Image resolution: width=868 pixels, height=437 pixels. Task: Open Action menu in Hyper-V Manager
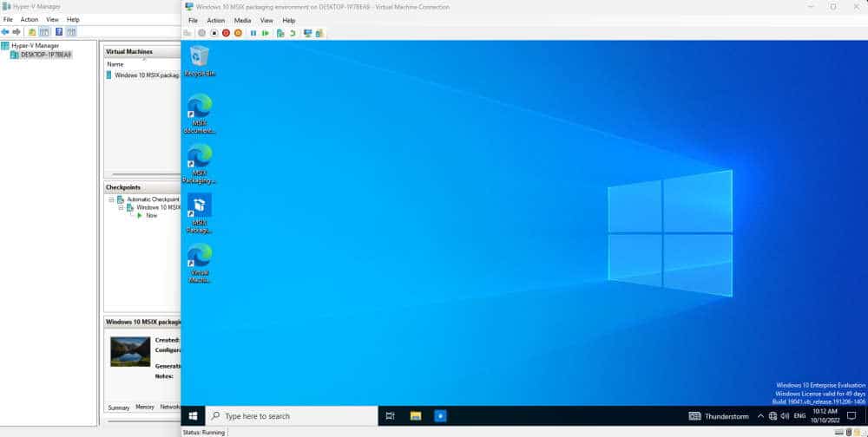point(30,19)
